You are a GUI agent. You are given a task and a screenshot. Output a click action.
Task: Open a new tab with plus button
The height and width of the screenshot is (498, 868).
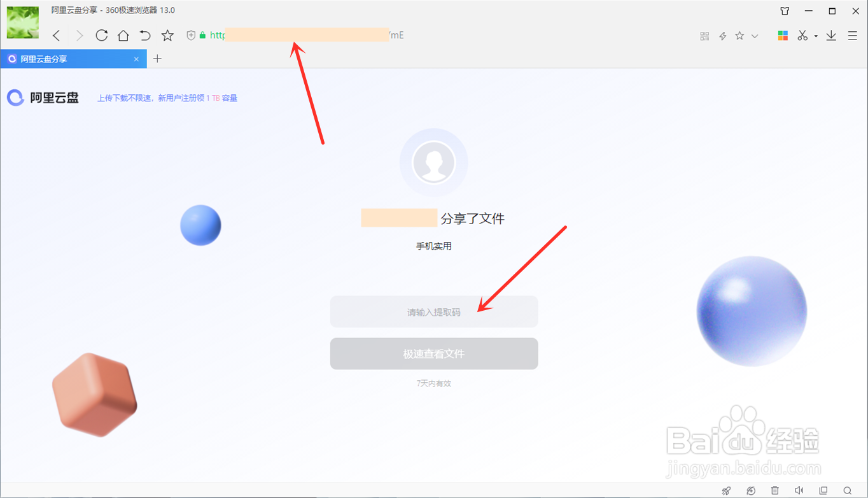[x=158, y=59]
